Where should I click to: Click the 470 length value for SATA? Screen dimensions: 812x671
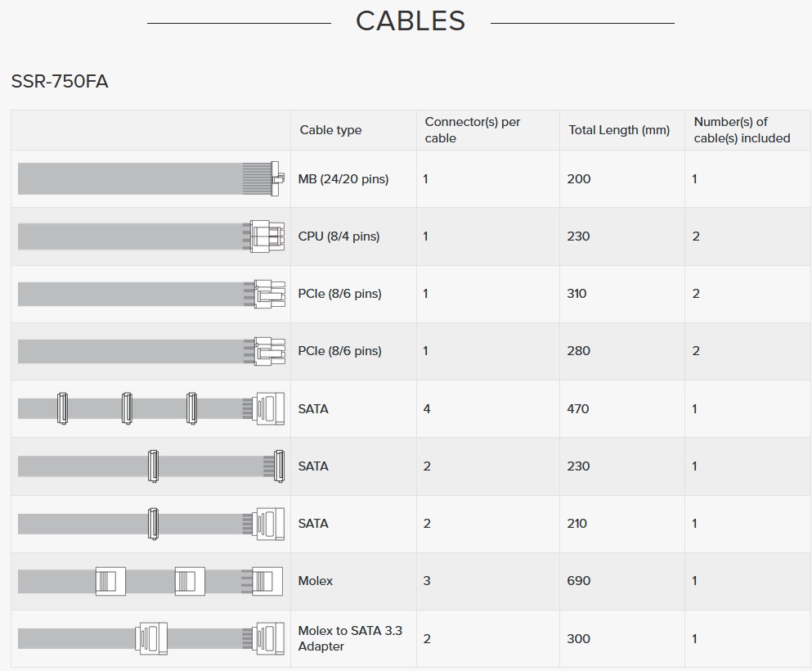point(578,409)
